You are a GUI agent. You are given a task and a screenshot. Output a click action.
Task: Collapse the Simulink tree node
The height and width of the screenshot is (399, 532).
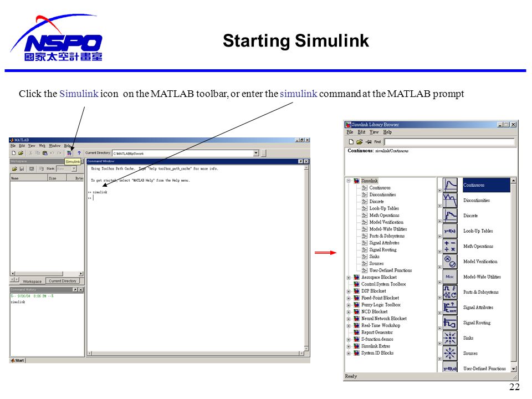(349, 181)
